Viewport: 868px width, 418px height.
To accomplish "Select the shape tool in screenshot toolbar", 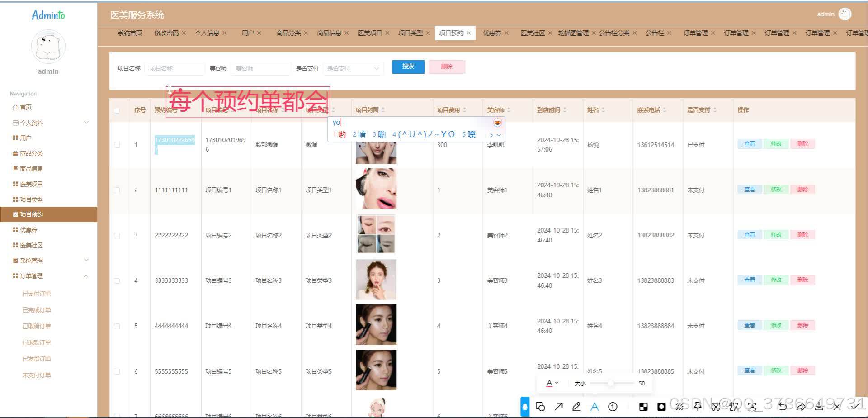I will tap(540, 406).
